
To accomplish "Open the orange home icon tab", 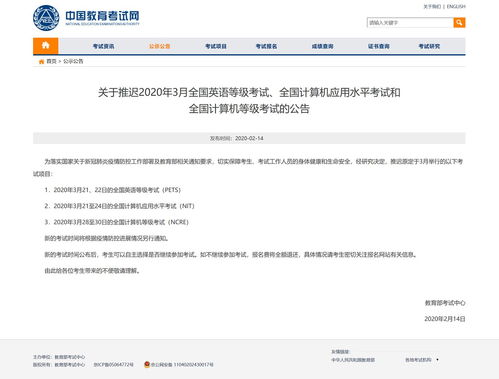I will coord(46,46).
